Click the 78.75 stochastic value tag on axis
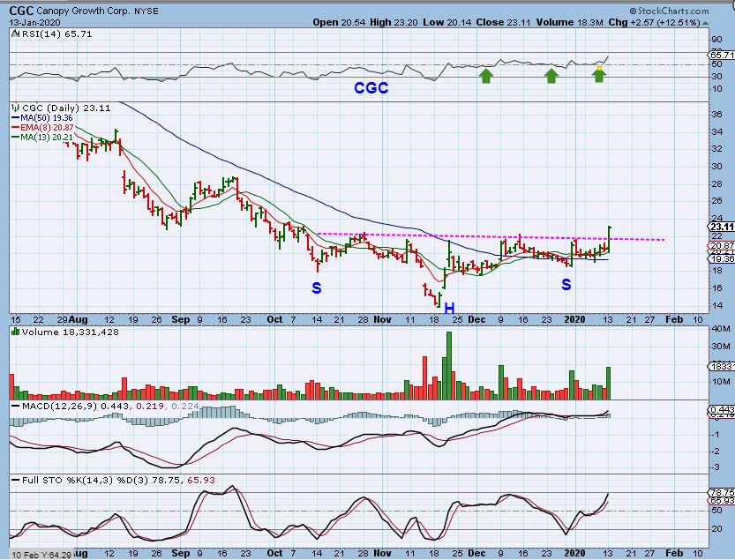 [x=722, y=492]
